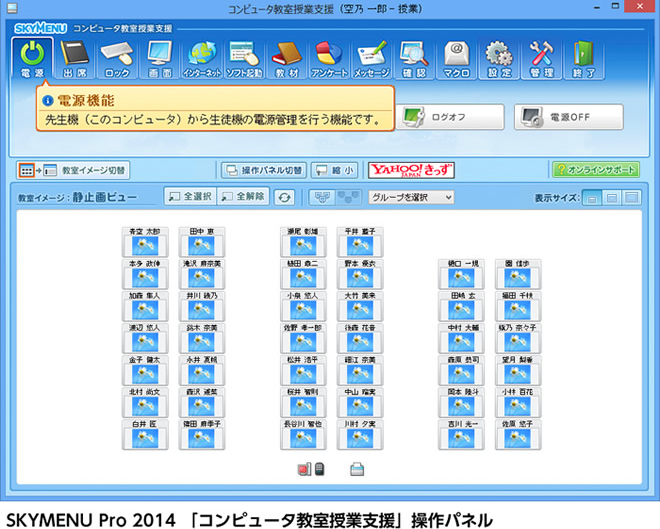Click the refresh classroom view icon

284,197
